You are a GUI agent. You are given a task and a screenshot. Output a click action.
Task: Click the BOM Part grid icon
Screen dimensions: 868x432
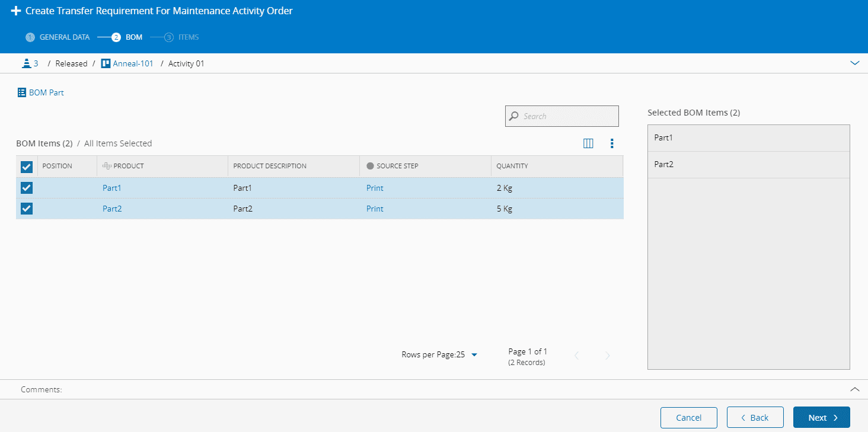(x=22, y=92)
